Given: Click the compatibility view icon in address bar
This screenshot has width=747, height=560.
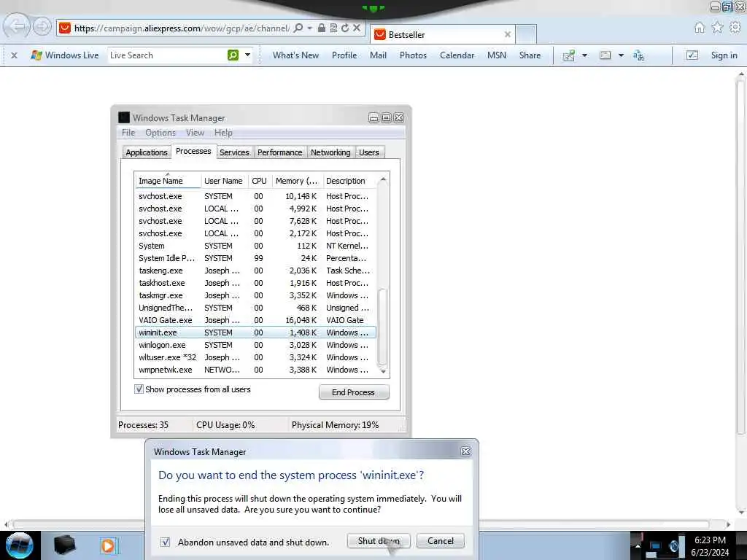Looking at the screenshot, I should point(333,28).
